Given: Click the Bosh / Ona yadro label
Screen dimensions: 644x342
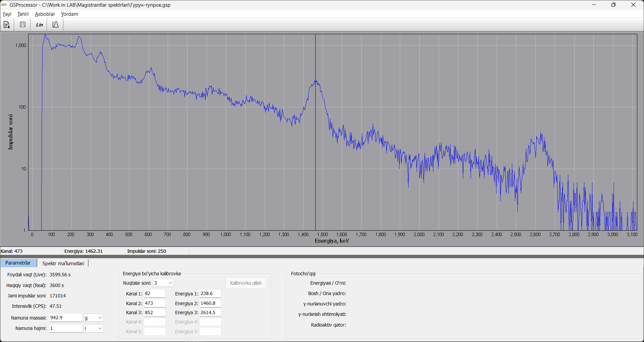Looking at the screenshot, I should 327,293.
